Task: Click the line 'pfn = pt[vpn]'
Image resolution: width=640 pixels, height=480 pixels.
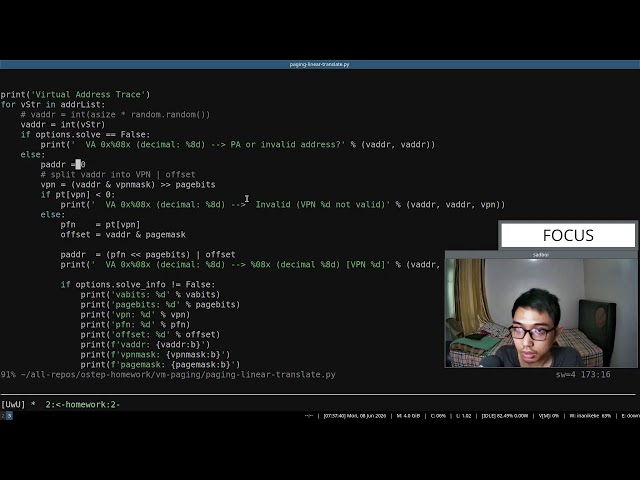Action: (100, 224)
